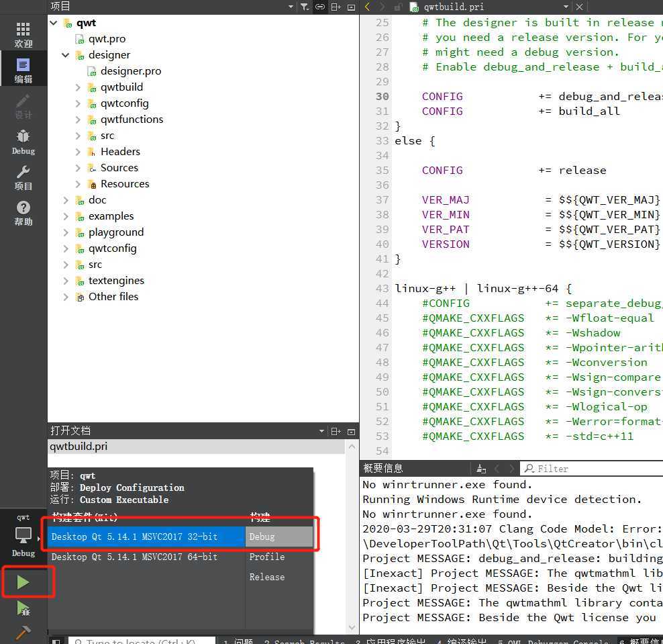The image size is (663, 644).
Task: Run the project with green play button
Action: tap(23, 582)
